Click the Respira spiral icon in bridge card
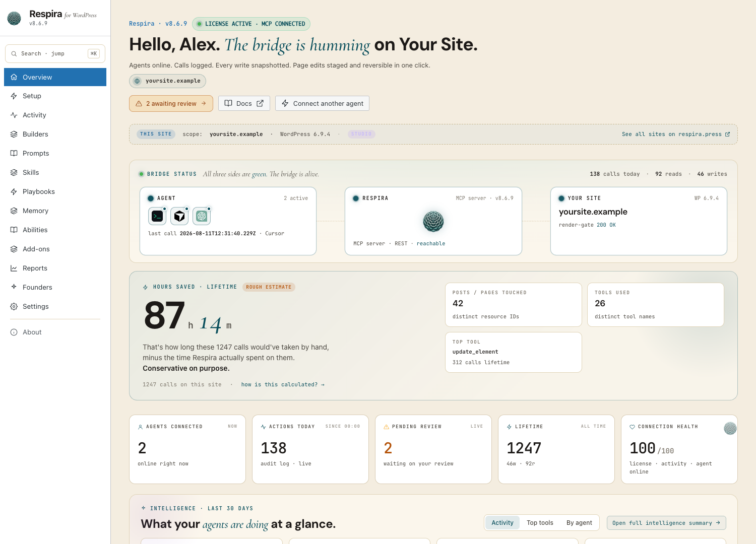This screenshot has width=756, height=544. [x=433, y=221]
